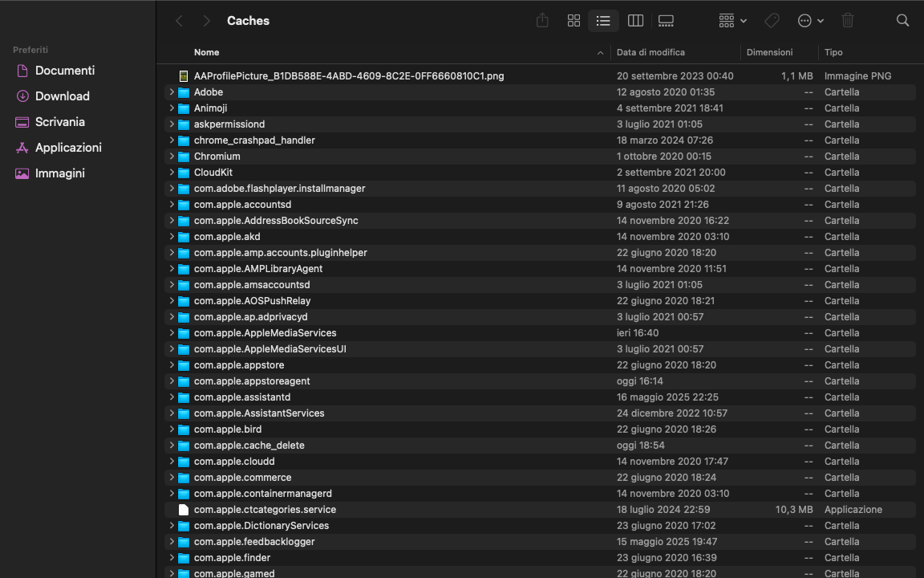Open the grouping options dropdown

(731, 20)
